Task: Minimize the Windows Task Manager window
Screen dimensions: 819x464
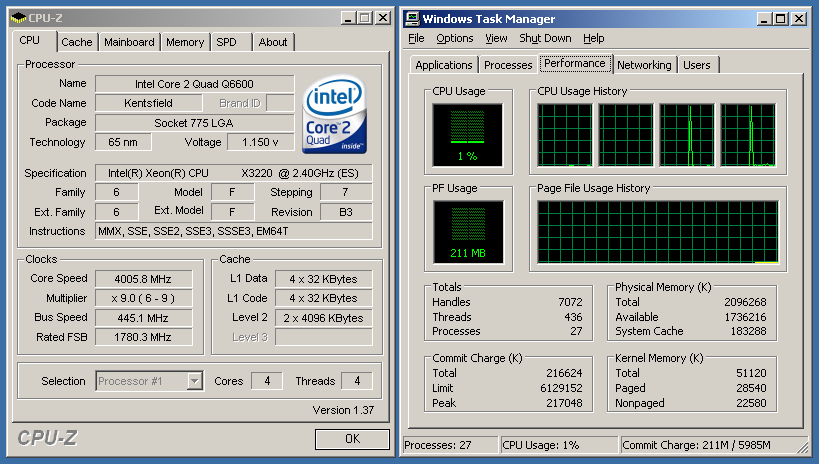Action: pyautogui.click(x=765, y=19)
